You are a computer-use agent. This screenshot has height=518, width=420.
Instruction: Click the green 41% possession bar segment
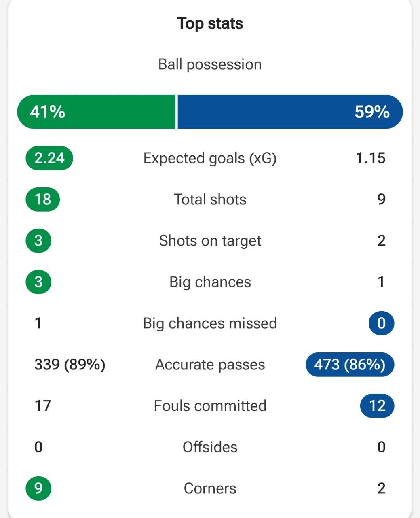pos(96,112)
